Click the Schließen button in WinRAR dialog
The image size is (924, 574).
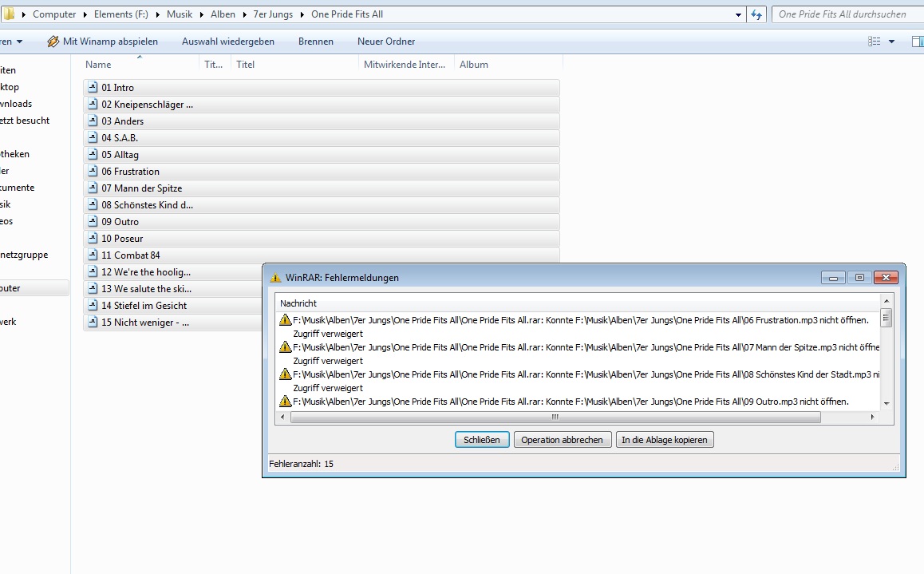(x=482, y=440)
